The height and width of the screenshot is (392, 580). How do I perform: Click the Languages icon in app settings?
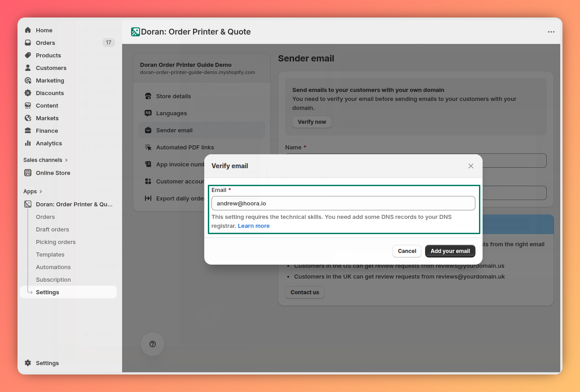[x=148, y=113]
